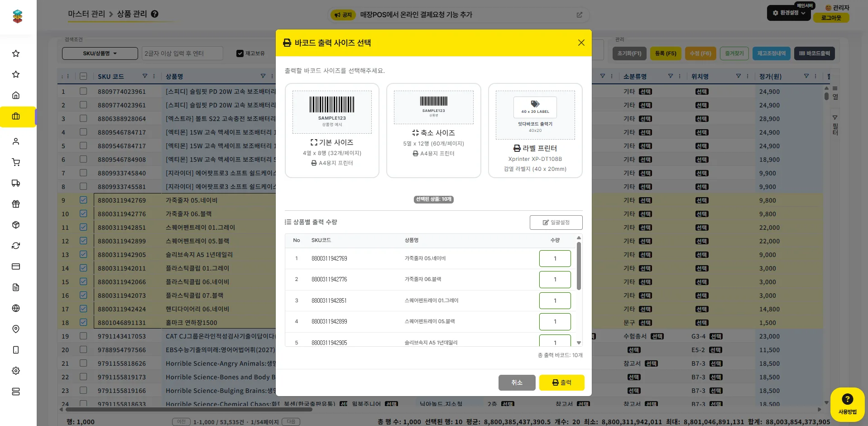Close the barcode print size dialog
Viewport: 868px width, 426px height.
581,43
